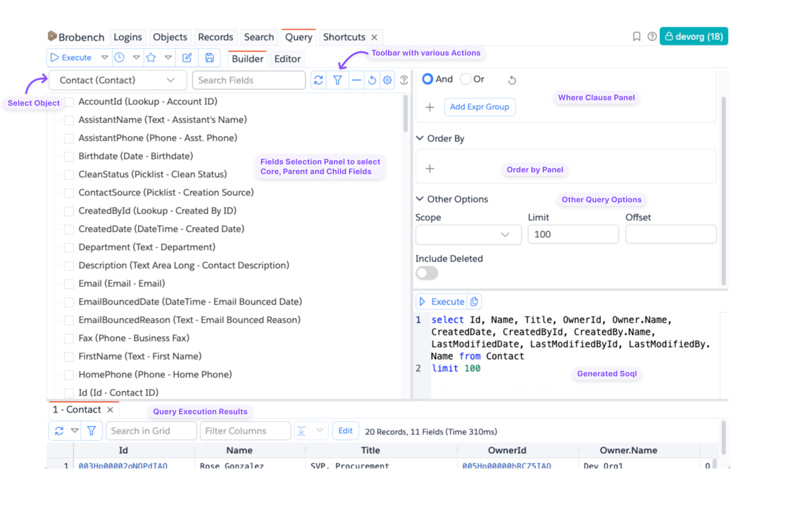This screenshot has height=532, width=796.
Task: Open the Contact (Contact) object dropdown
Action: pos(118,80)
